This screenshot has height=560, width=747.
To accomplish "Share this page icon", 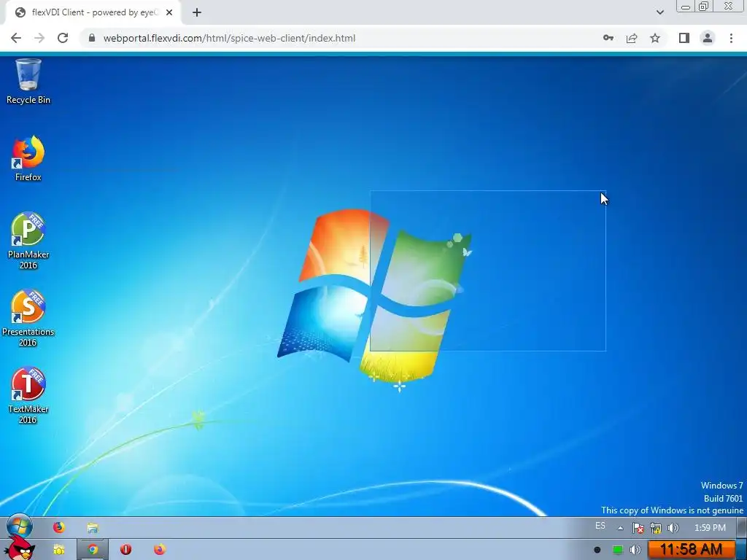I will [632, 38].
